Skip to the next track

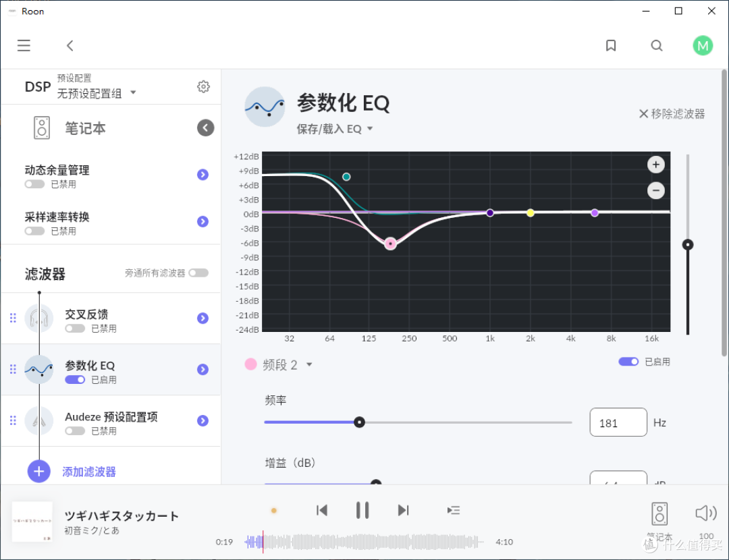point(403,510)
